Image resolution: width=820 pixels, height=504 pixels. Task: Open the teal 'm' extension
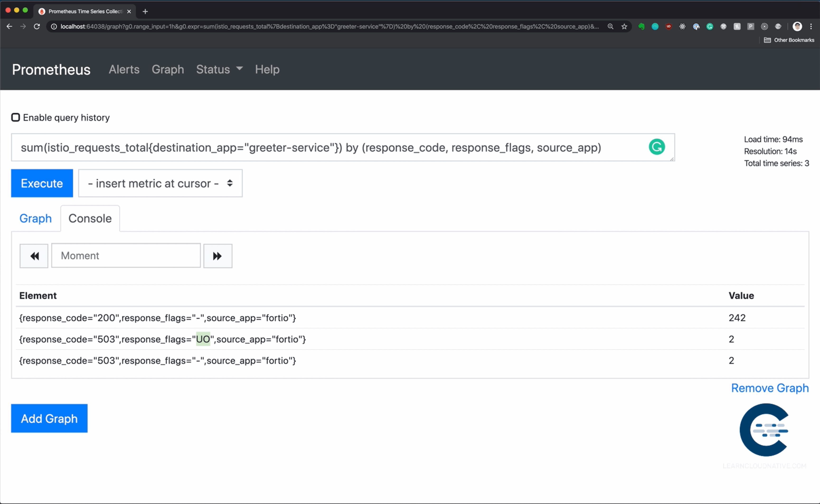[655, 26]
